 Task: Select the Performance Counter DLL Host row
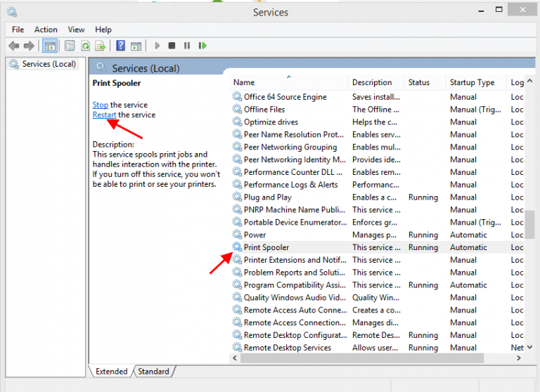pos(377,172)
